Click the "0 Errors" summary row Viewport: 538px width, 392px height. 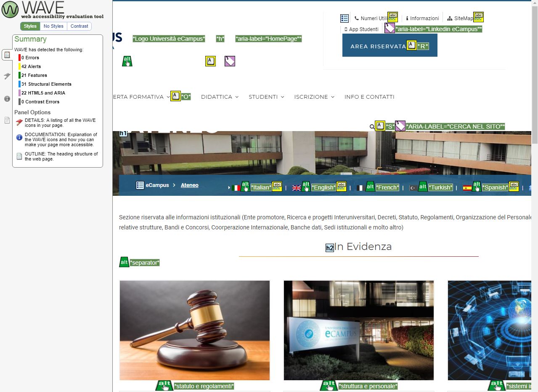point(29,58)
